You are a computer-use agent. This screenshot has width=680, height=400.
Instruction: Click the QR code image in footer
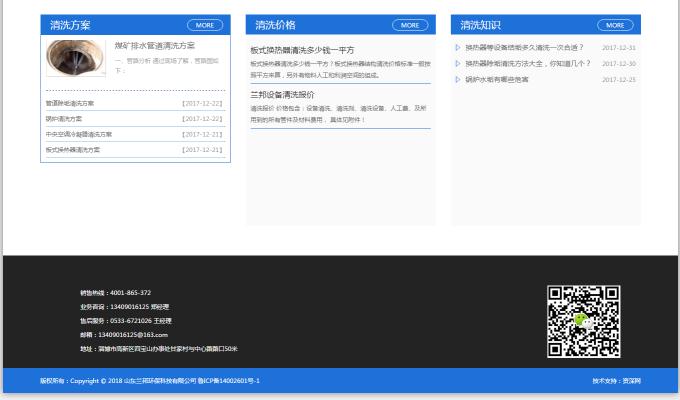click(x=583, y=321)
